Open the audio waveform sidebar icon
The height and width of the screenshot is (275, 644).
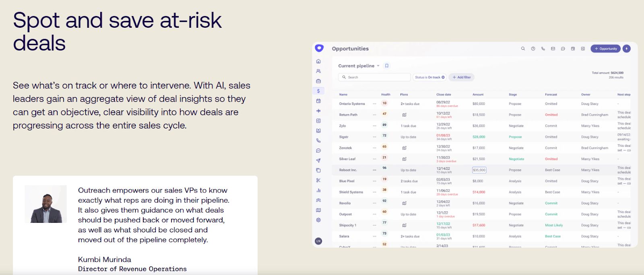[x=318, y=111]
